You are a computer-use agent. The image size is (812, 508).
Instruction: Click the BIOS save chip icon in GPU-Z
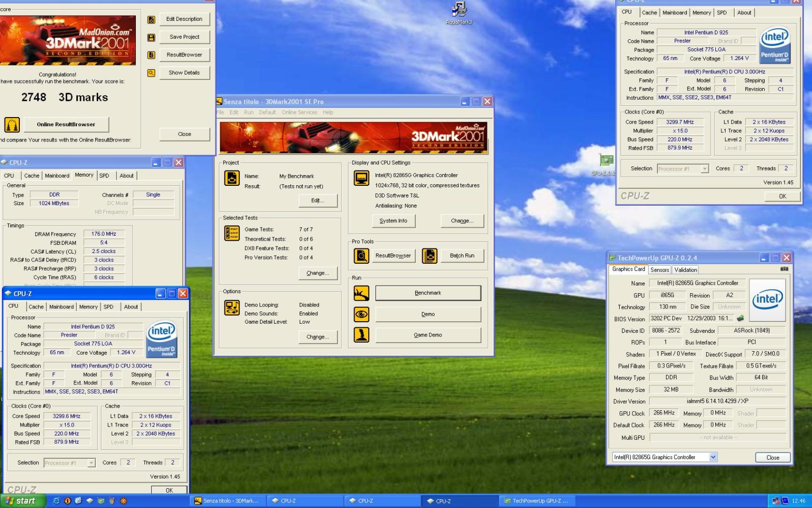coord(740,318)
